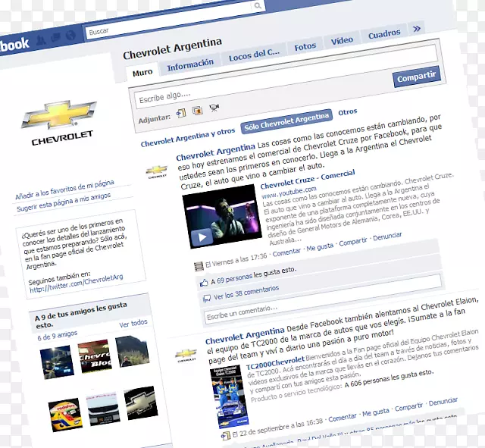Attach a photo using the second Adjuntar icon
485x448 pixels.
pyautogui.click(x=197, y=110)
